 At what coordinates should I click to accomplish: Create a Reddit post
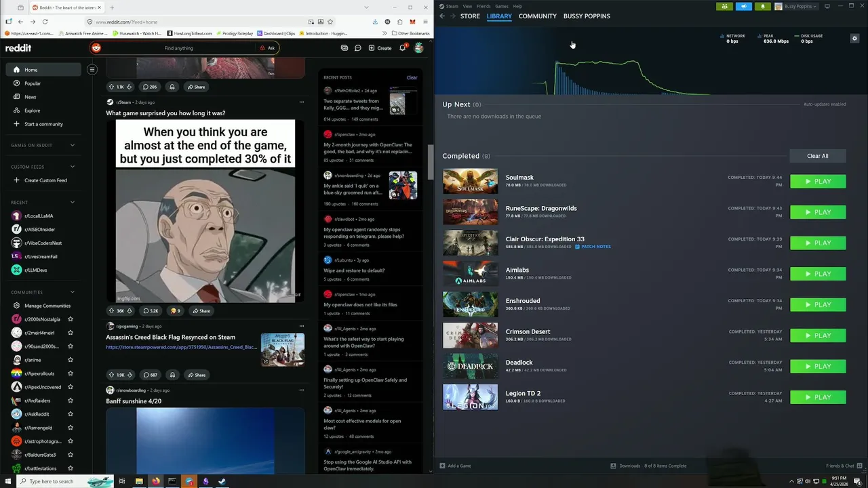point(380,48)
